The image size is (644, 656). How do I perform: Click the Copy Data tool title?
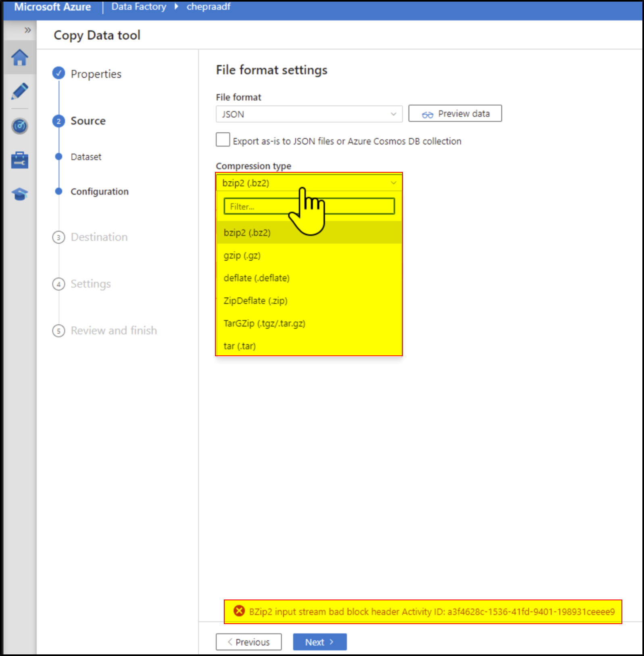click(x=97, y=35)
